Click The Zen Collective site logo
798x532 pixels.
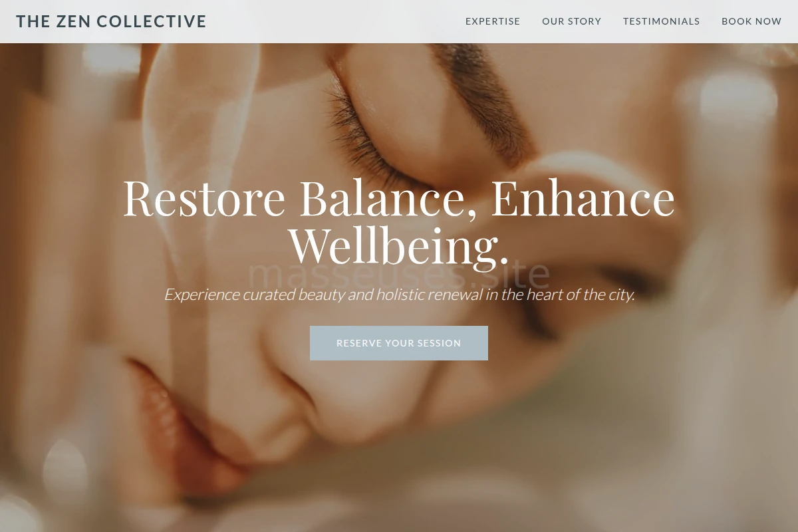click(111, 21)
